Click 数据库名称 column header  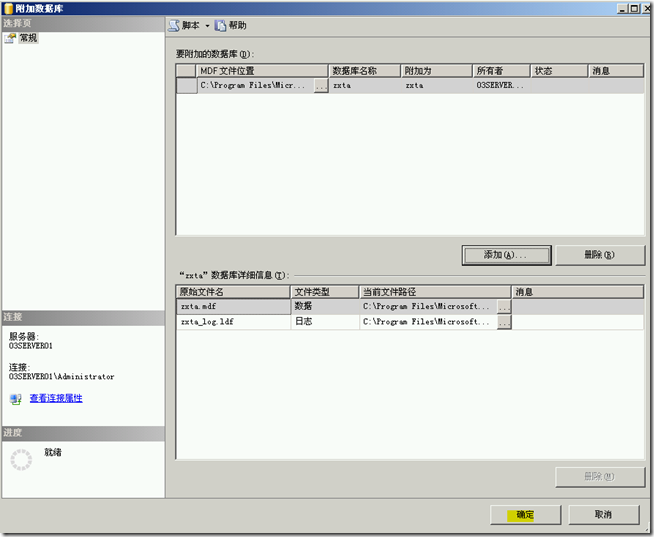[365, 71]
